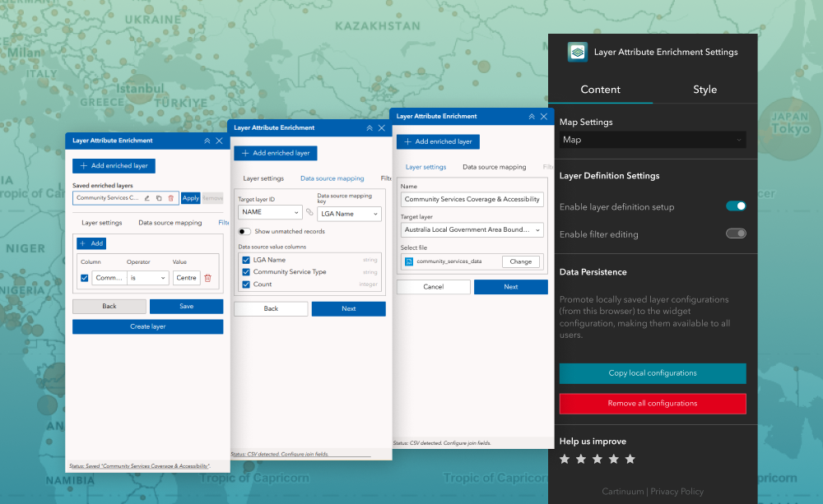Uncheck the Community Service Type column

[x=246, y=272]
